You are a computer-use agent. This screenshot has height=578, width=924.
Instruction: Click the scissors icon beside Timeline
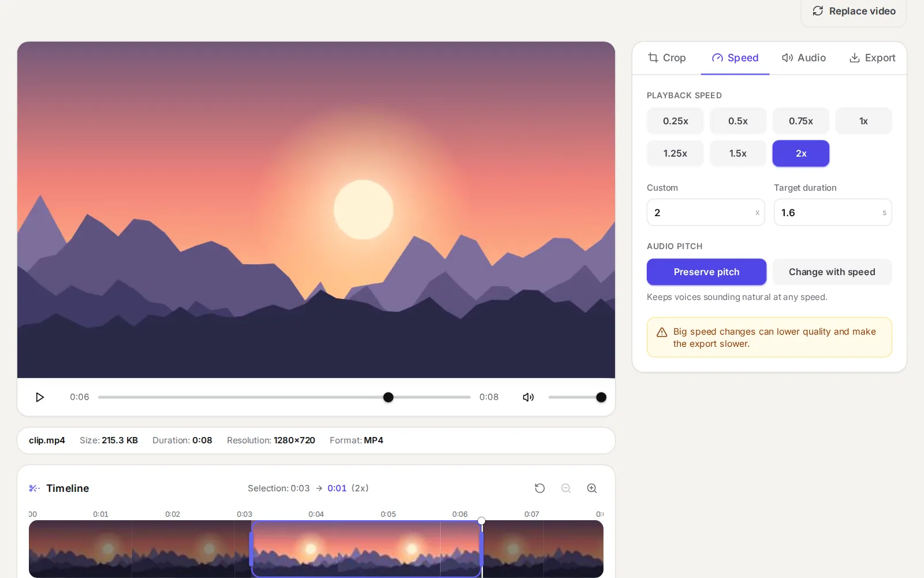coord(34,488)
